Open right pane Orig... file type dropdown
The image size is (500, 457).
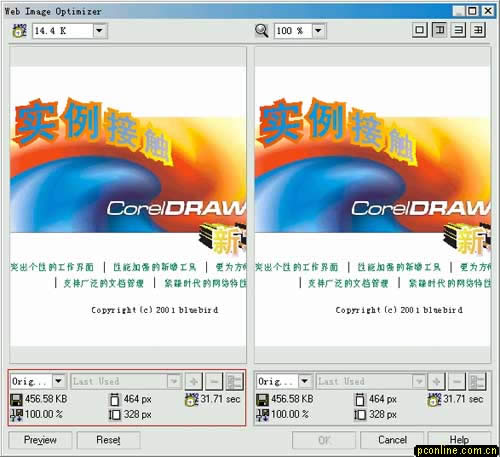tap(304, 381)
